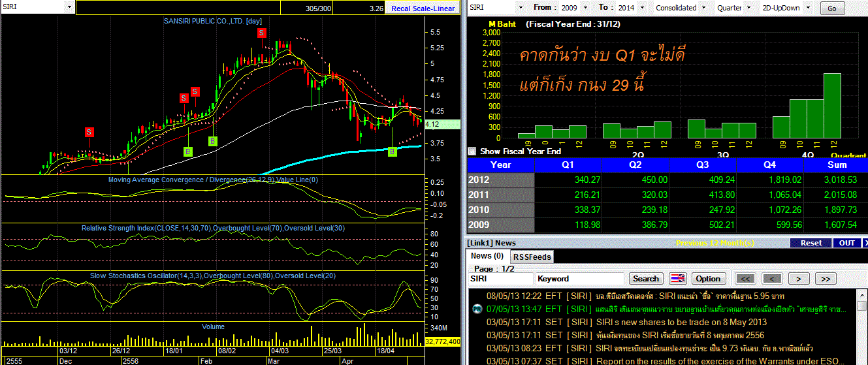
Task: Open the news Option button
Action: (708, 278)
